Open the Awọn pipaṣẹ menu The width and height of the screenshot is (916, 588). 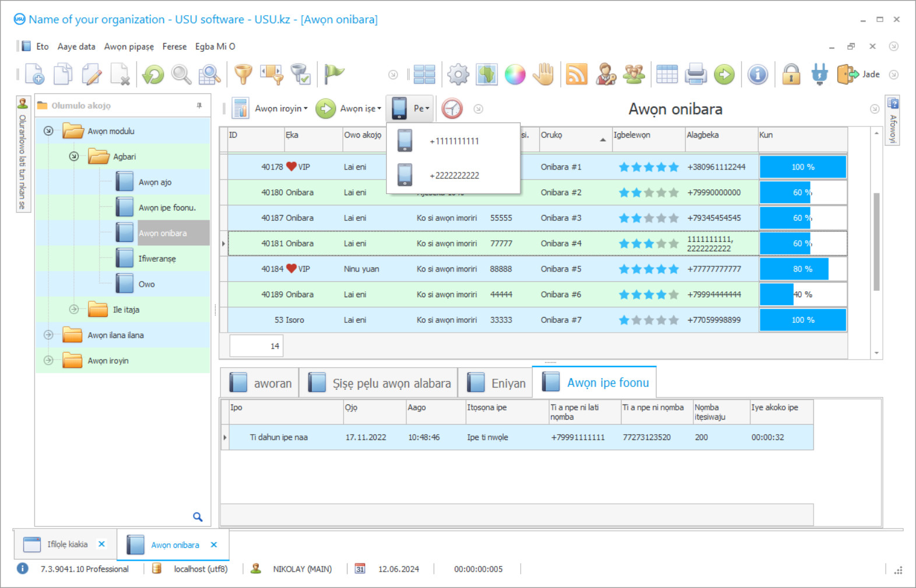(129, 47)
